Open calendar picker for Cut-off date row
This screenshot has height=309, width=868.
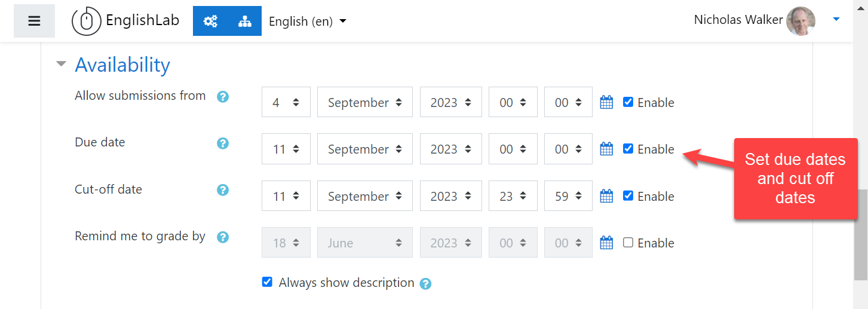point(606,196)
